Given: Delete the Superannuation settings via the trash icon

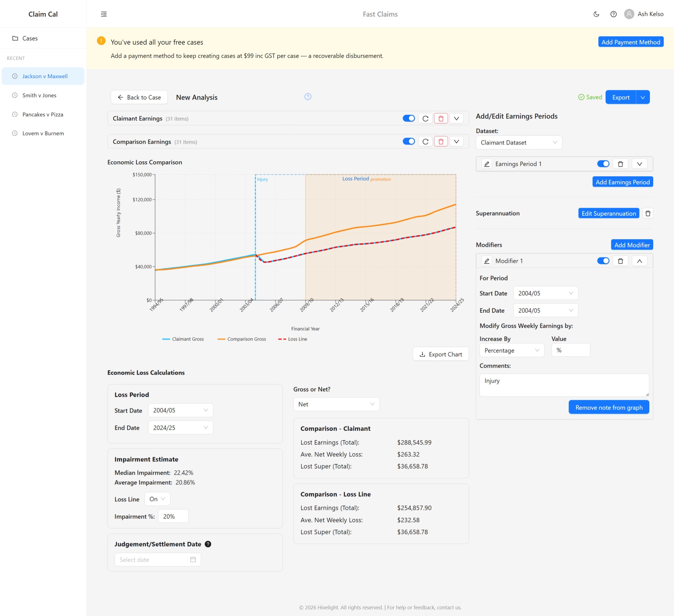Looking at the screenshot, I should 648,213.
